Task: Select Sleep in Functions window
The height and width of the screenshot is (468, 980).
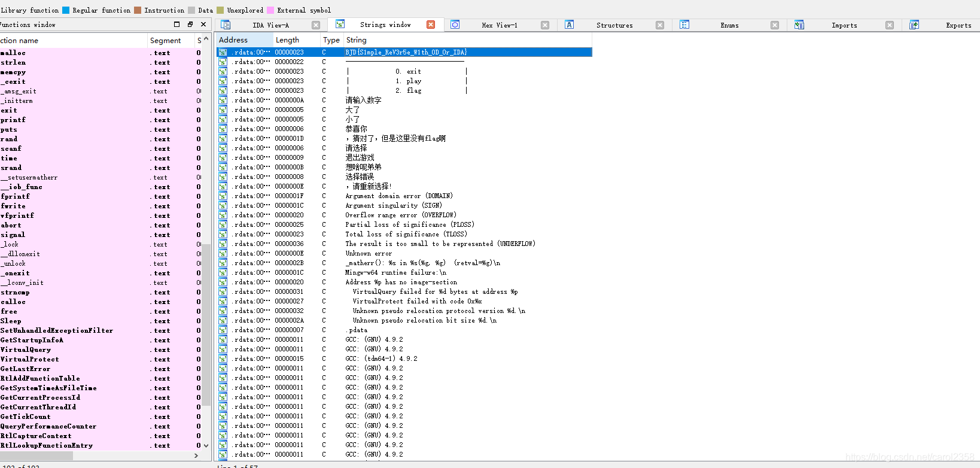Action: 101,321
